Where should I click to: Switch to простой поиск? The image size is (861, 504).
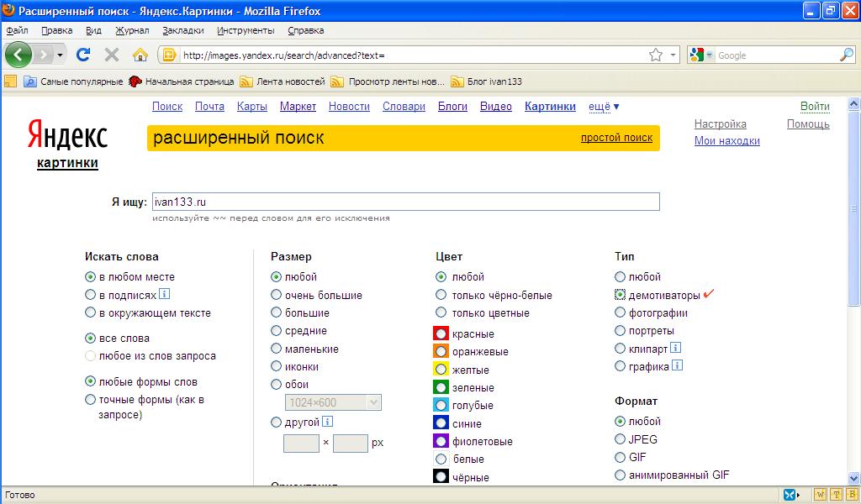tap(616, 138)
